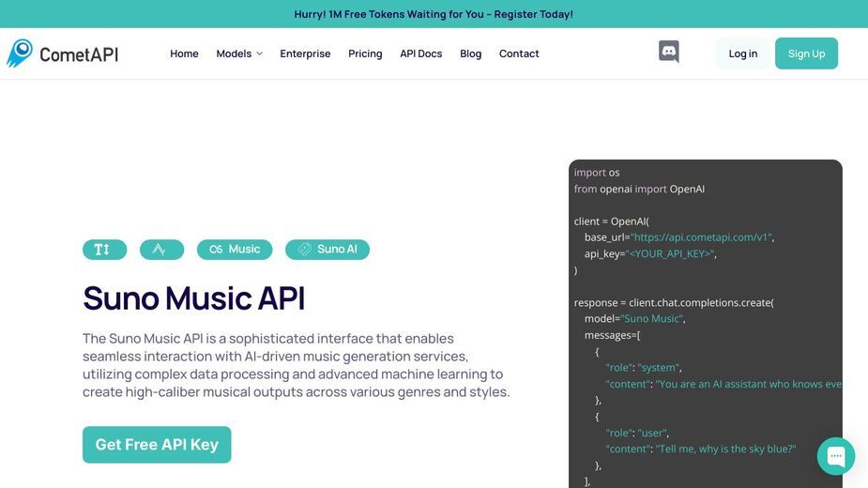
Task: Visit the Contact page
Action: point(519,53)
